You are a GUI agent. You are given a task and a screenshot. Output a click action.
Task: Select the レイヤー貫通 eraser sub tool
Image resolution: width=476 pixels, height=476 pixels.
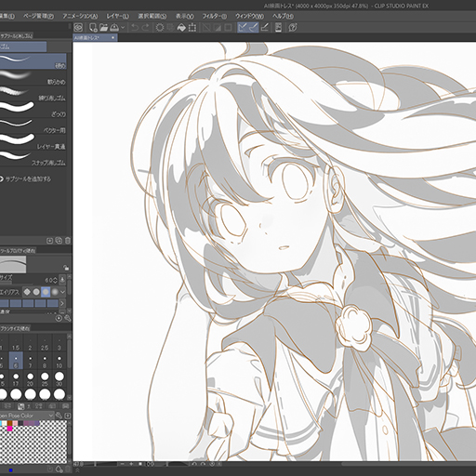33,142
